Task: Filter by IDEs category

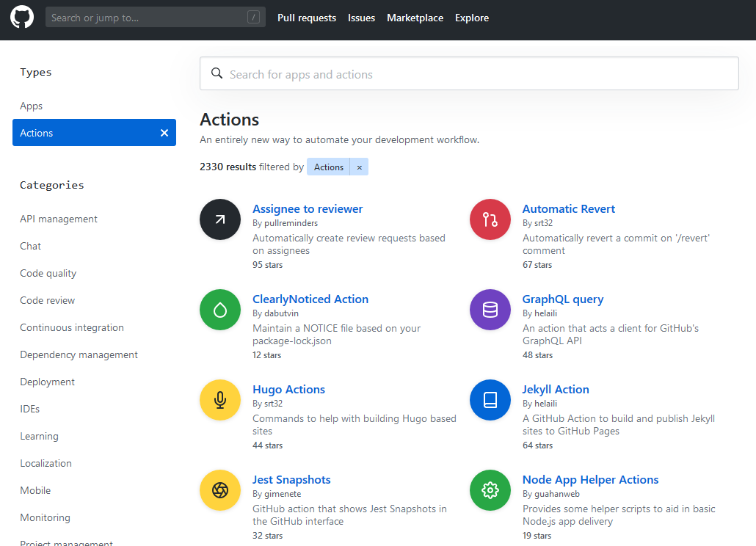Action: (30, 409)
